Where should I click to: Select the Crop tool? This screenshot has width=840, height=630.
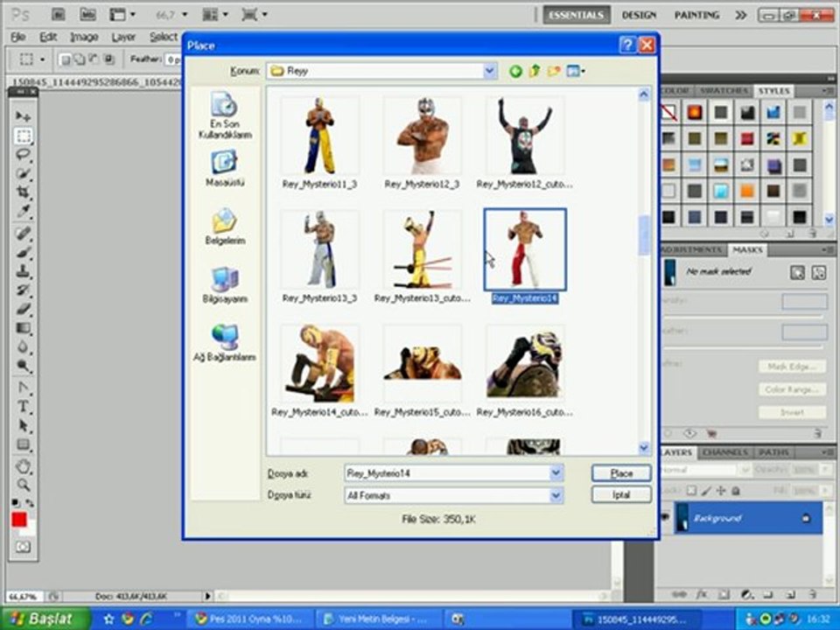point(23,192)
